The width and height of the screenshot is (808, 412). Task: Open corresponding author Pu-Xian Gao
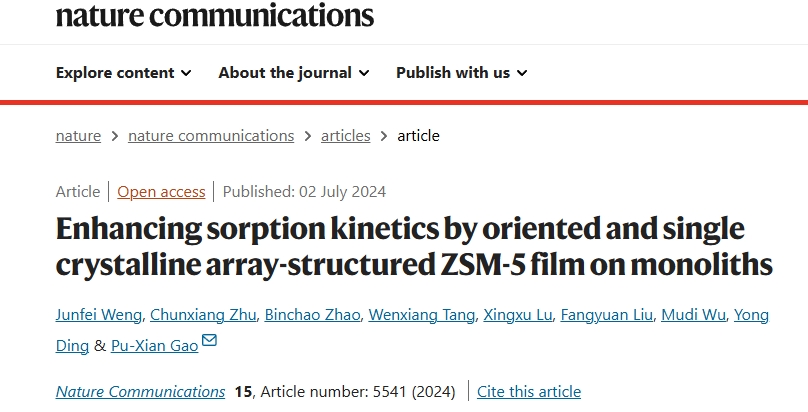click(x=155, y=346)
